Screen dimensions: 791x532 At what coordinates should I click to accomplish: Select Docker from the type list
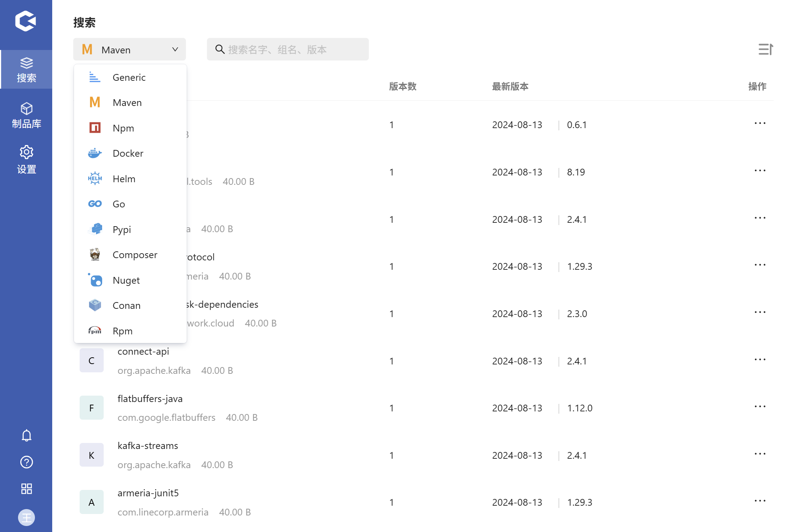128,153
